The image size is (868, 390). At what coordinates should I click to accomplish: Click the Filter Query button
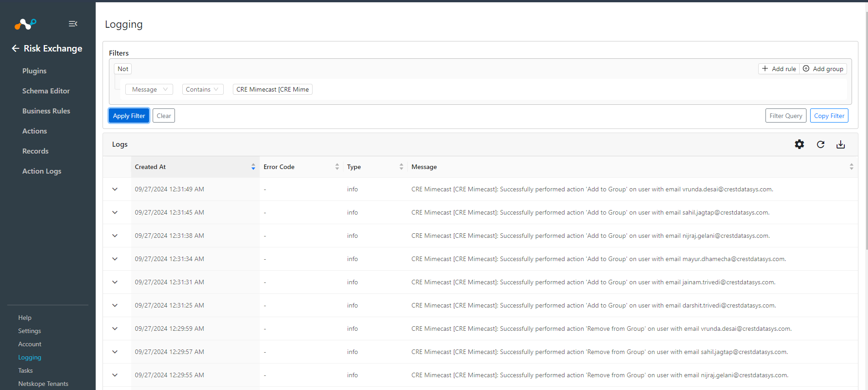pos(786,116)
